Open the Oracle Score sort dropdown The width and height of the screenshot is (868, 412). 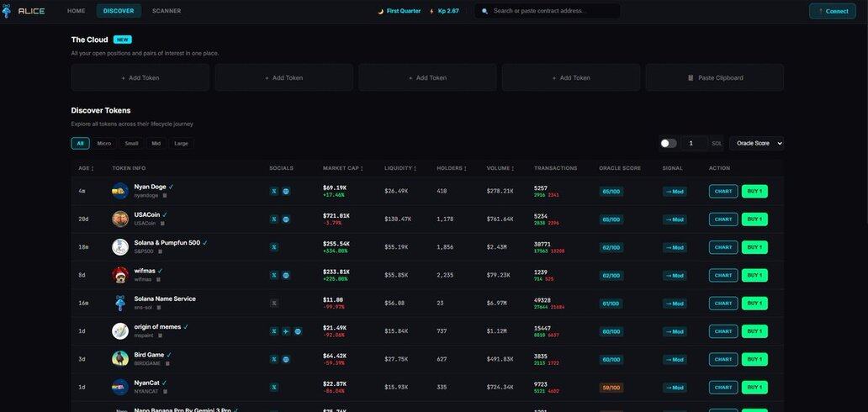pyautogui.click(x=756, y=143)
